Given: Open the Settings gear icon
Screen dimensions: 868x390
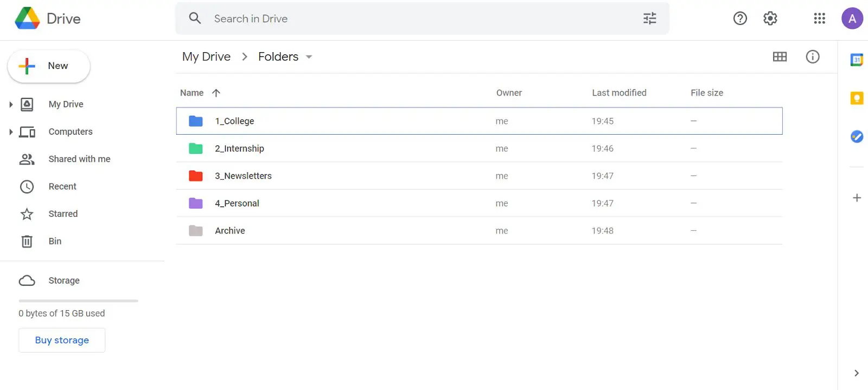Looking at the screenshot, I should [770, 18].
